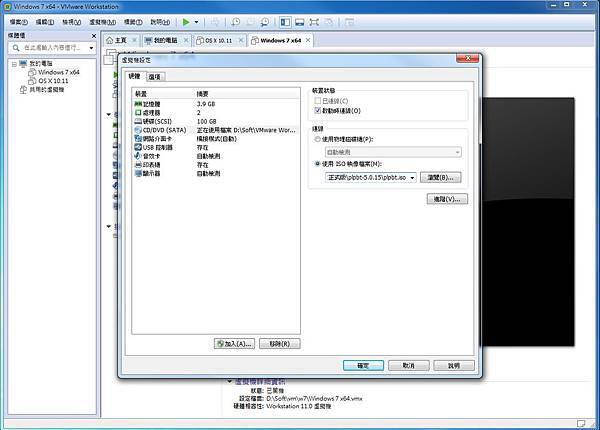Select the CD/DVD (SATA) device row
Screen dimensions: 600x430
coord(216,130)
